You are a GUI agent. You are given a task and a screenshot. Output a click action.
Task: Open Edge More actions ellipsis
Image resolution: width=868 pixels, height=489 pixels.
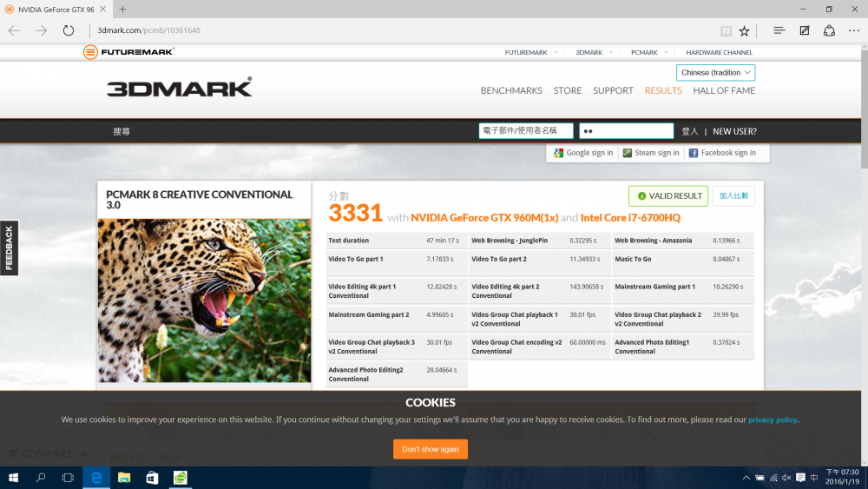[854, 30]
